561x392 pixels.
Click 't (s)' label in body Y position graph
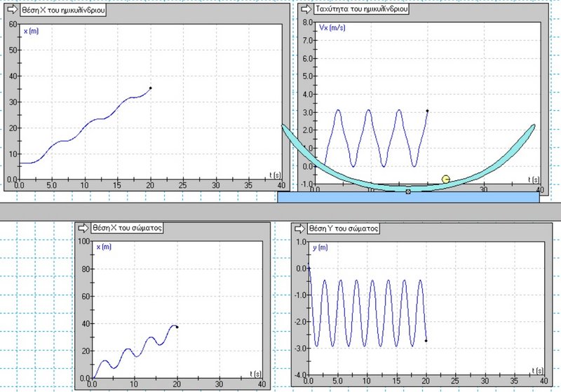pos(538,370)
